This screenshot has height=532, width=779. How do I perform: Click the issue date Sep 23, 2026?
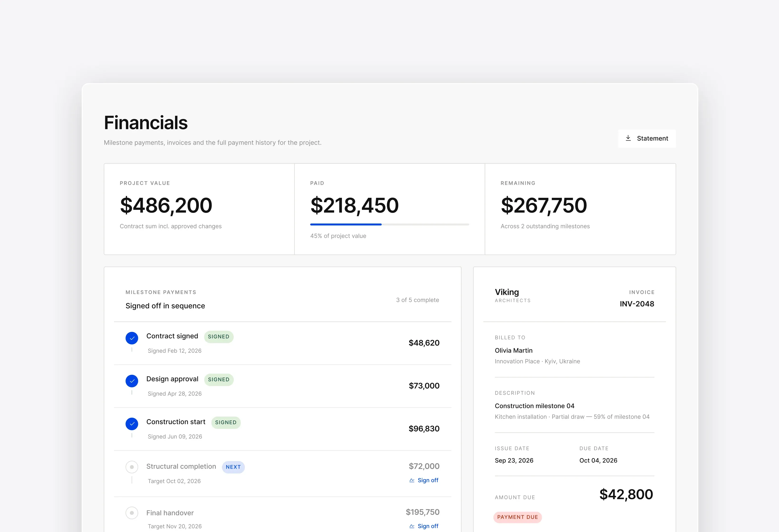click(x=514, y=461)
